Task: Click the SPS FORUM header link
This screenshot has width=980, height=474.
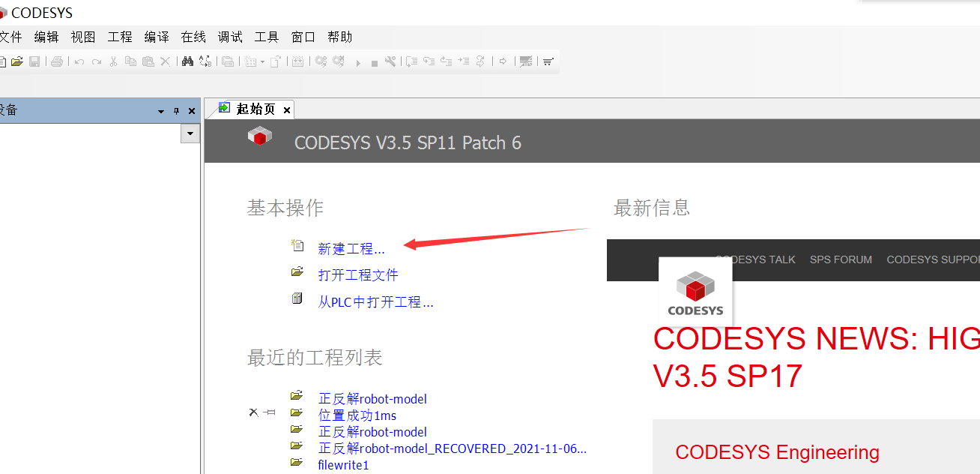Action: pos(841,259)
